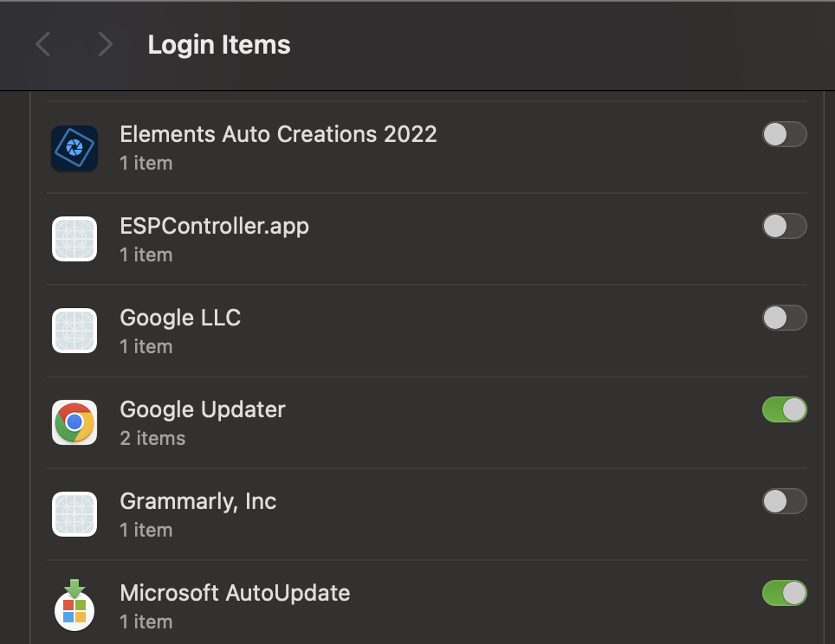Click the Microsoft AutoUpdate name text
The width and height of the screenshot is (835, 644).
(x=235, y=593)
